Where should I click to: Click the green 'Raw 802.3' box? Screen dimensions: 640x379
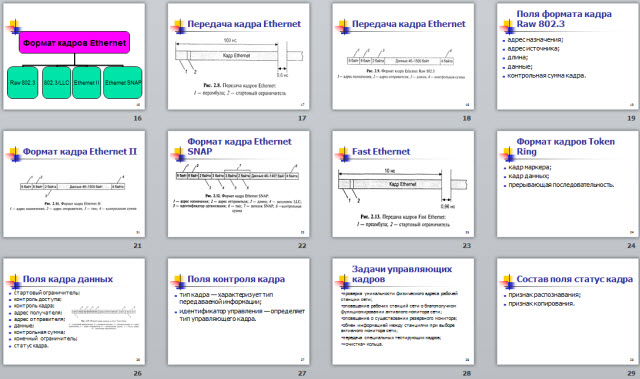[22, 82]
